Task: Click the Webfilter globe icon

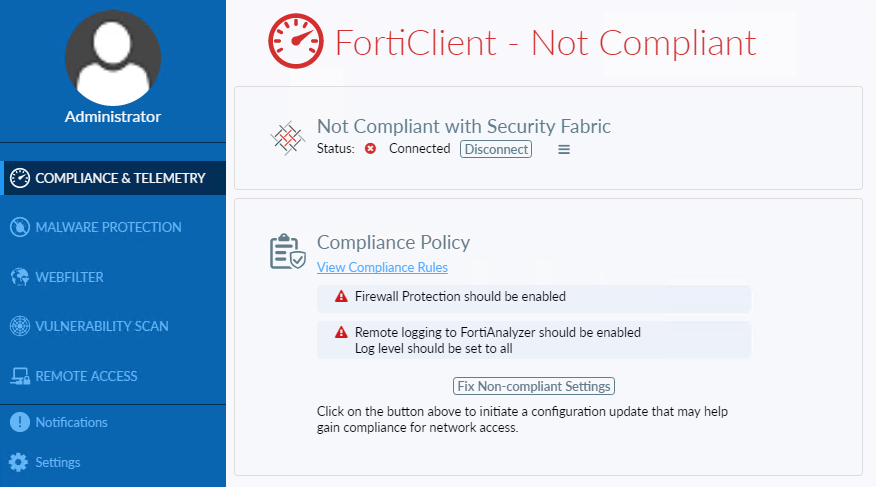Action: click(19, 277)
